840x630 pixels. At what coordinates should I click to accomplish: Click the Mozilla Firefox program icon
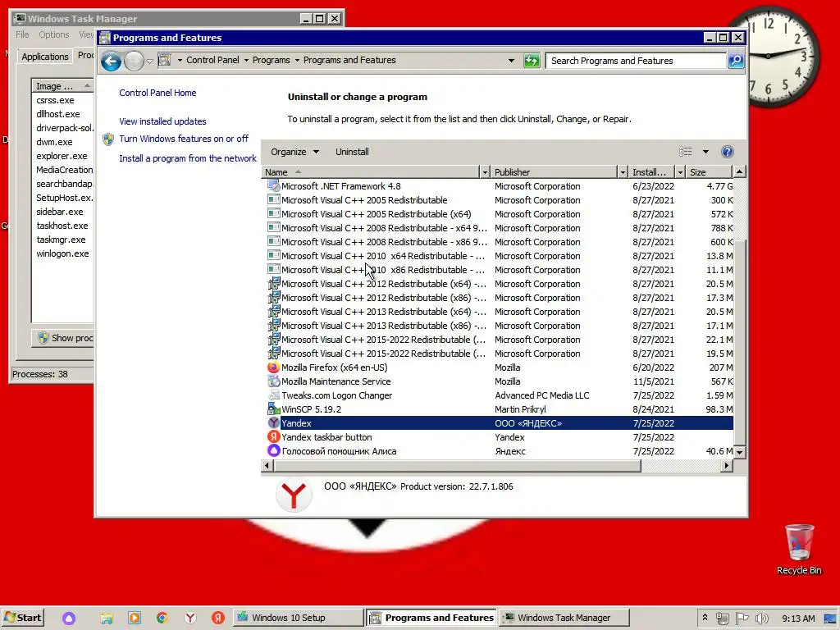[273, 367]
